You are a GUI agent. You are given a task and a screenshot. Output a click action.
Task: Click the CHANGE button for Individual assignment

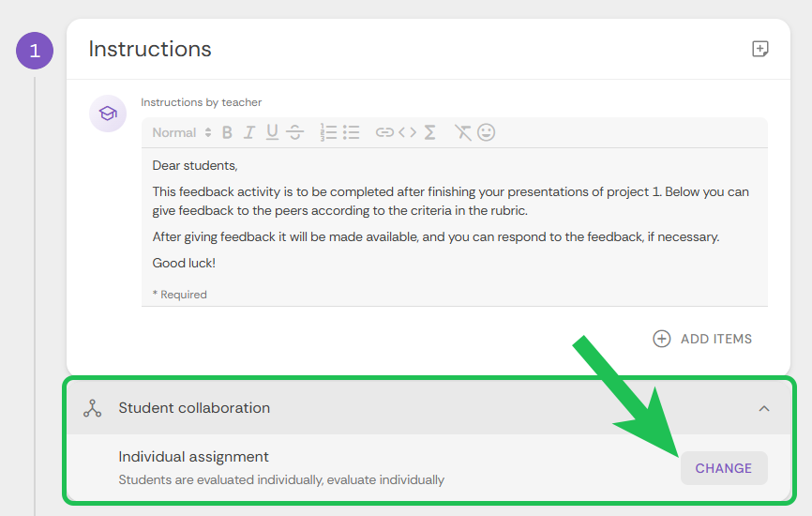(723, 468)
